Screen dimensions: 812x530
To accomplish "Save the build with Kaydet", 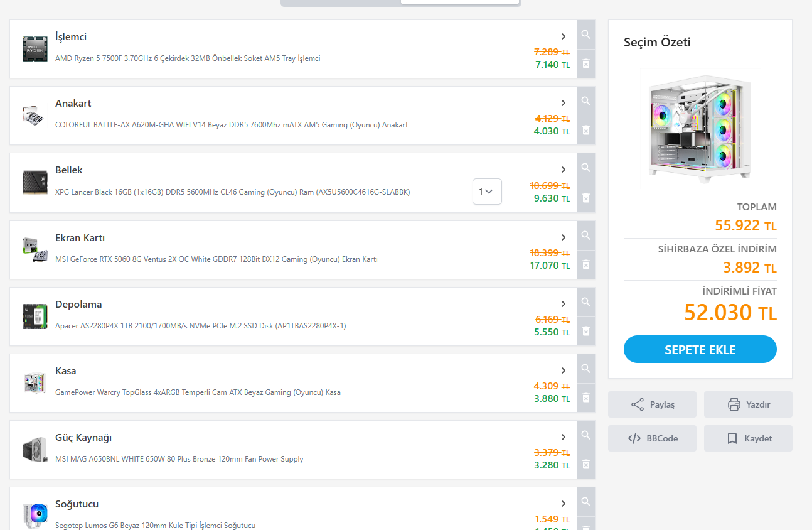I will pos(748,438).
